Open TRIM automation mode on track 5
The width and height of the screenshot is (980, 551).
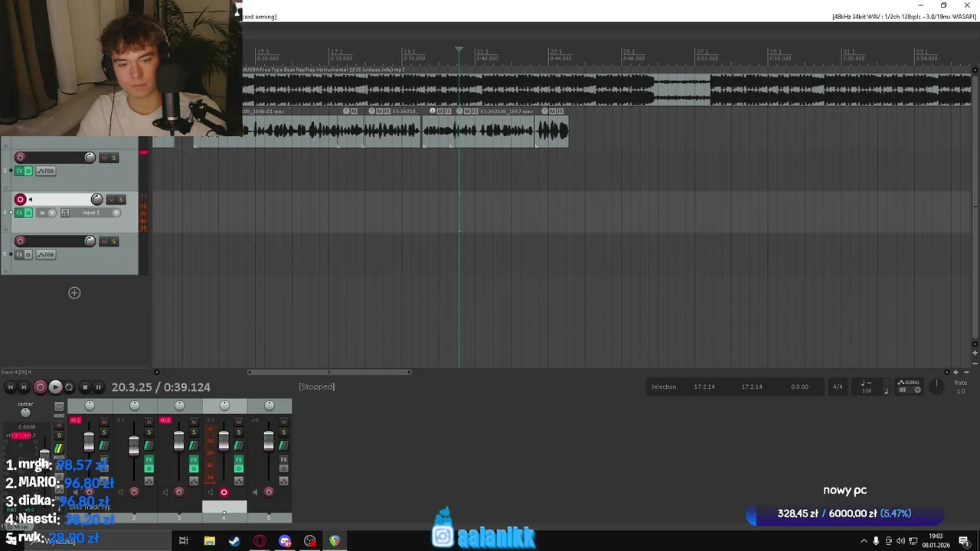[46, 255]
